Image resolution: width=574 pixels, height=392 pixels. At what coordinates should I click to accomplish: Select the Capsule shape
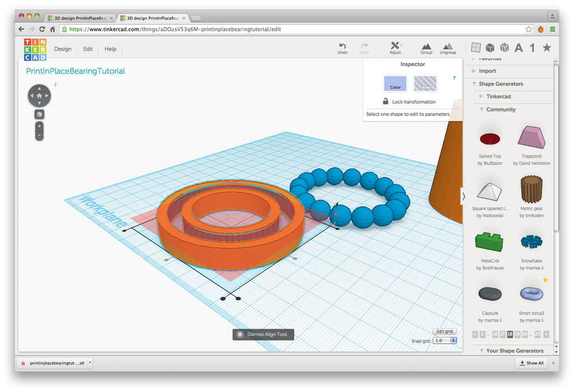[x=490, y=293]
